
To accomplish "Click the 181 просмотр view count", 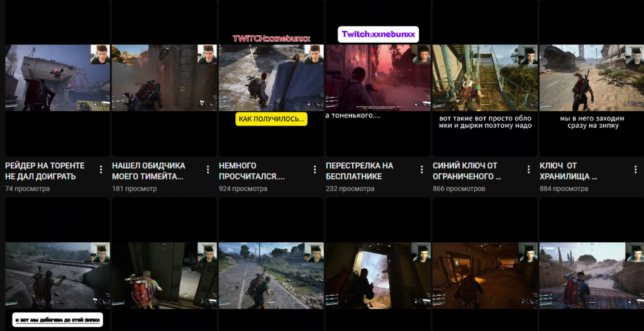I will (x=135, y=188).
